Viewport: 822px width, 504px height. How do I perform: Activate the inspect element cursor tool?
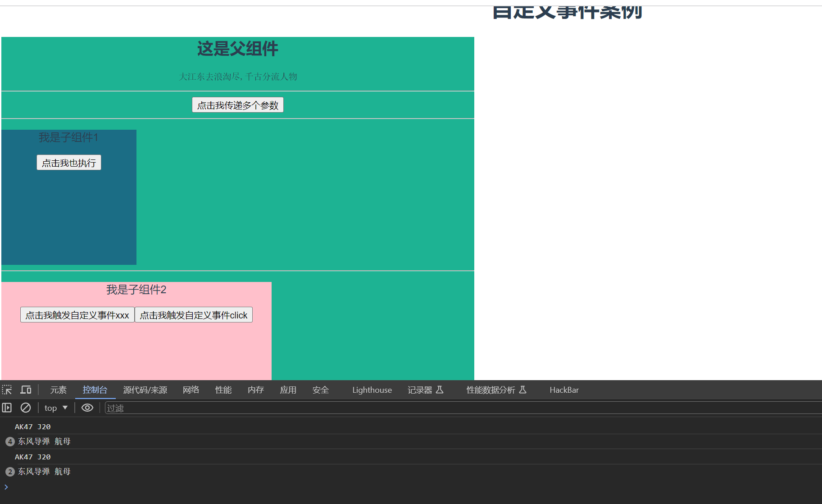pyautogui.click(x=7, y=390)
